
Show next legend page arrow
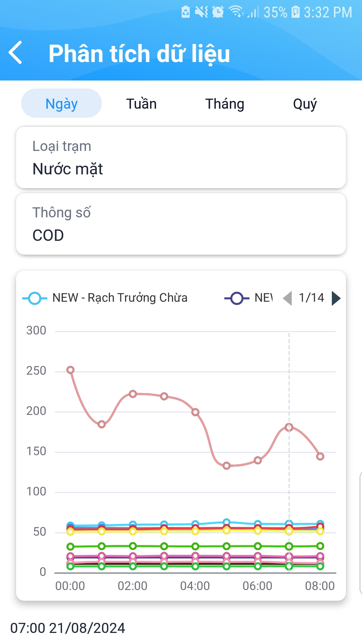(336, 298)
